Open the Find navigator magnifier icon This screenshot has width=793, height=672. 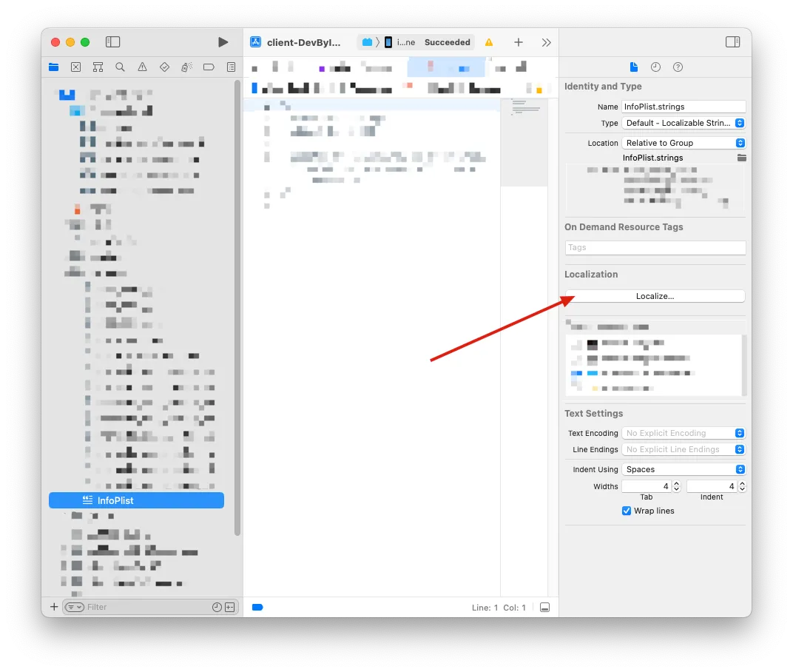tap(120, 67)
